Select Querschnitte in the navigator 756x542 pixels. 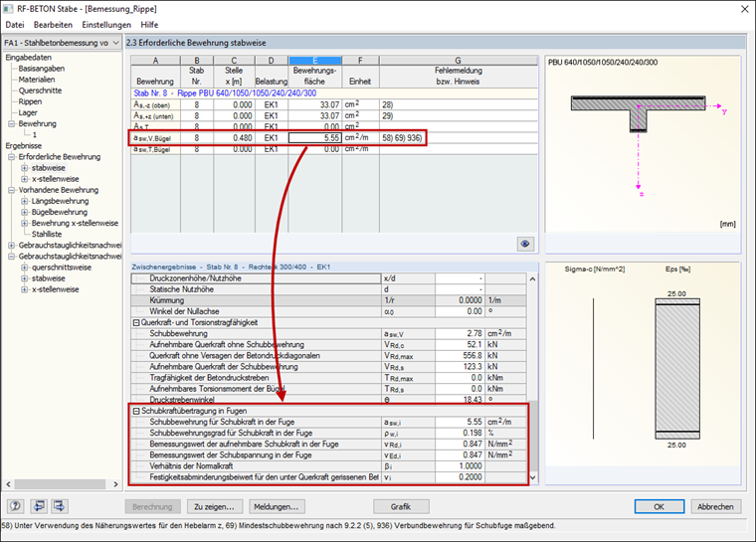tap(40, 90)
